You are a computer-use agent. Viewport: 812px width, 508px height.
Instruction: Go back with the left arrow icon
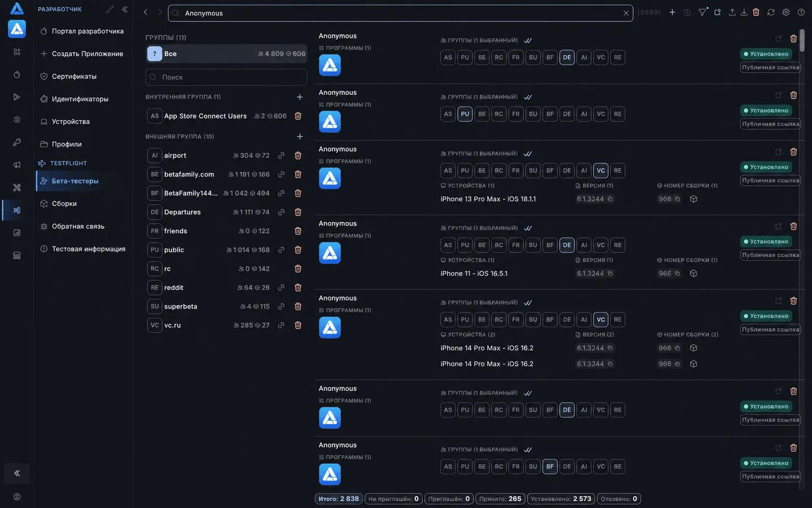(x=145, y=12)
